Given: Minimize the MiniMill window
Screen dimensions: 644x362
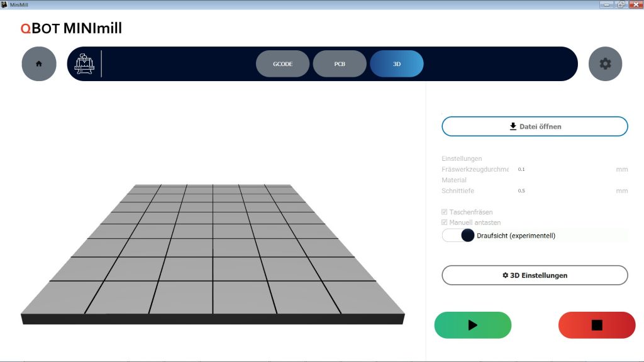Looking at the screenshot, I should (607, 4).
